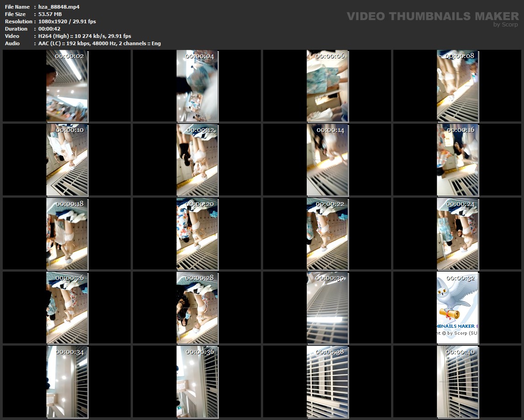The height and width of the screenshot is (420, 524).
Task: Click the 'Audio' label
Action: tap(12, 43)
